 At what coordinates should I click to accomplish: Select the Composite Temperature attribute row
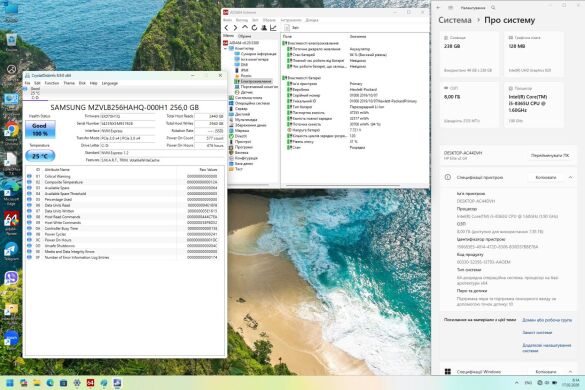coord(125,182)
